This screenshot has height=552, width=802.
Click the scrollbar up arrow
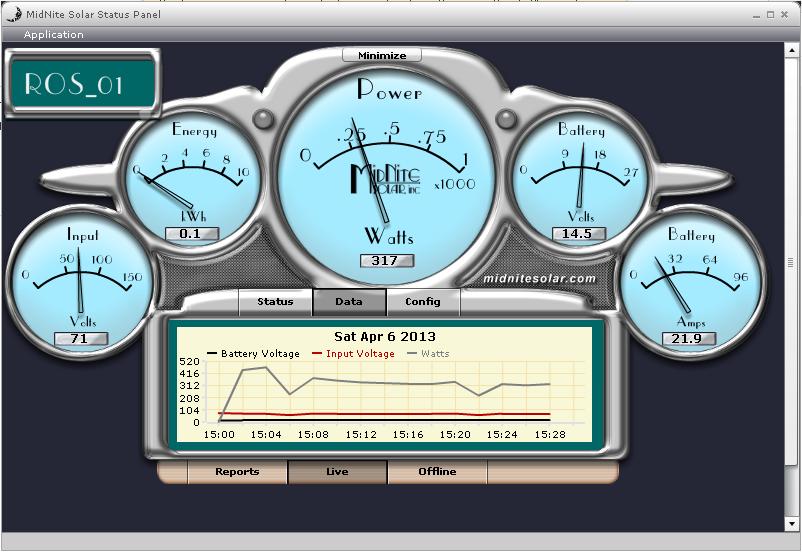[x=791, y=50]
